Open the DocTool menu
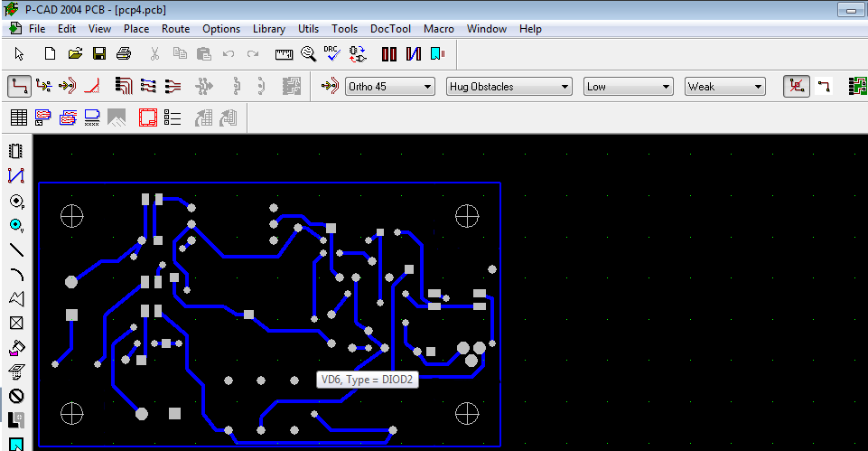The height and width of the screenshot is (451, 868). 390,29
